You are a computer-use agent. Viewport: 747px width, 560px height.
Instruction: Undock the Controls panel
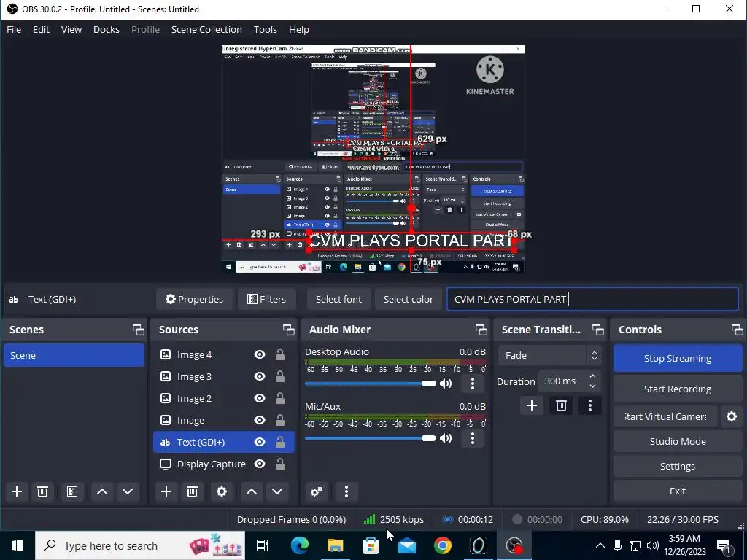tap(737, 330)
